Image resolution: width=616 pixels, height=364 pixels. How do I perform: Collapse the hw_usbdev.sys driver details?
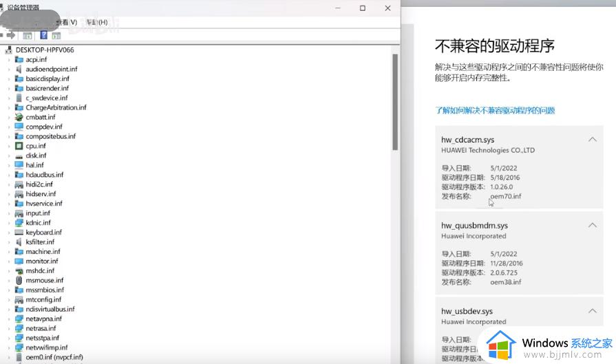592,311
